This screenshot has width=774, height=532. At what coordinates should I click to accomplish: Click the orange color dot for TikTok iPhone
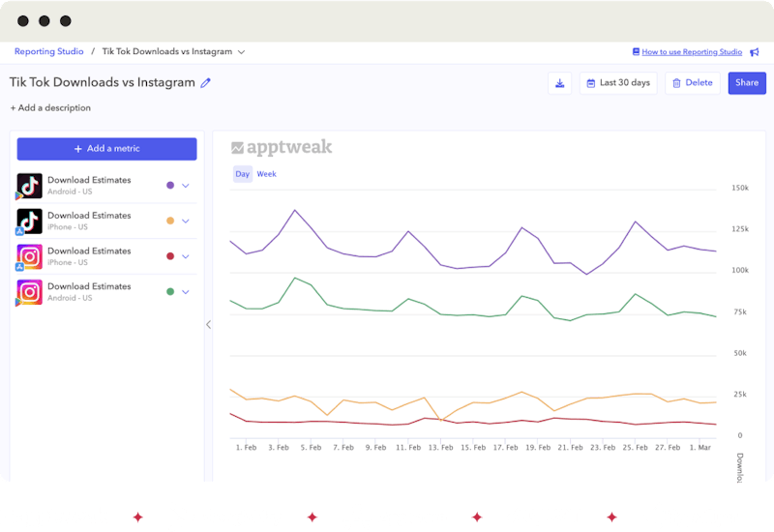[170, 221]
